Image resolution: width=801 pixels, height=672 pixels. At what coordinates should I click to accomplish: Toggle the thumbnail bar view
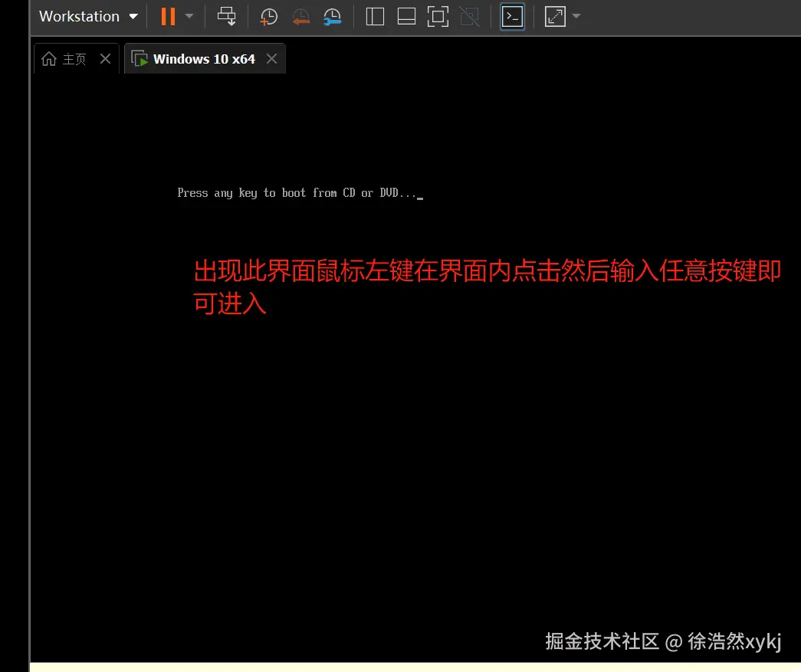point(406,16)
